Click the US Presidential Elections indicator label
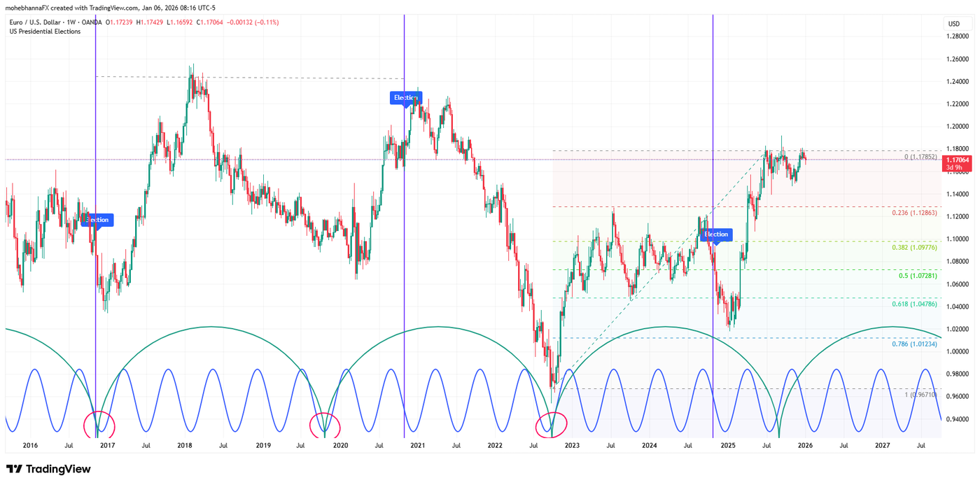The height and width of the screenshot is (485, 980). [44, 31]
